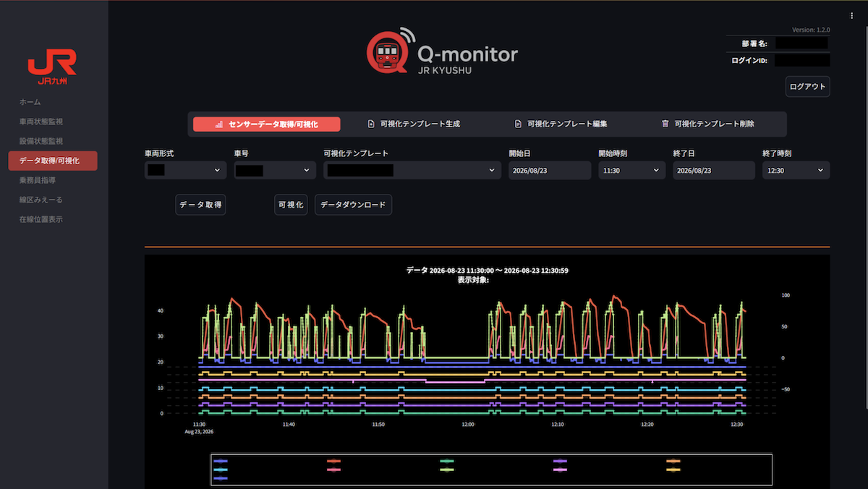The image size is (868, 489).
Task: Click the データ取得 button
Action: [x=201, y=205]
